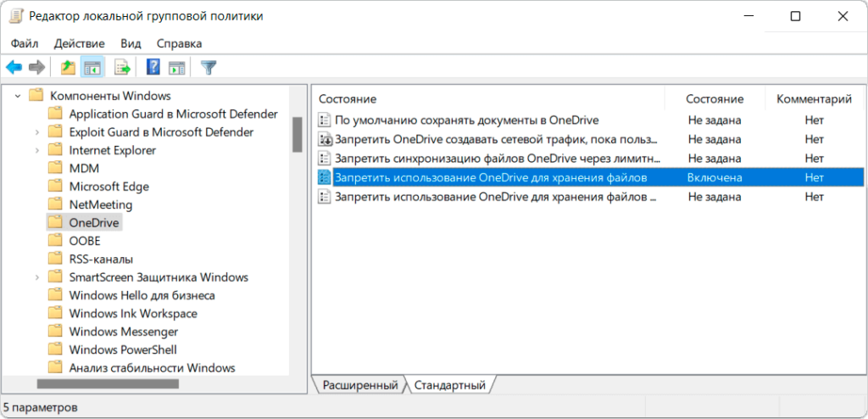868x419 pixels.
Task: Toggle the Show/Hide action pane icon
Action: point(176,67)
